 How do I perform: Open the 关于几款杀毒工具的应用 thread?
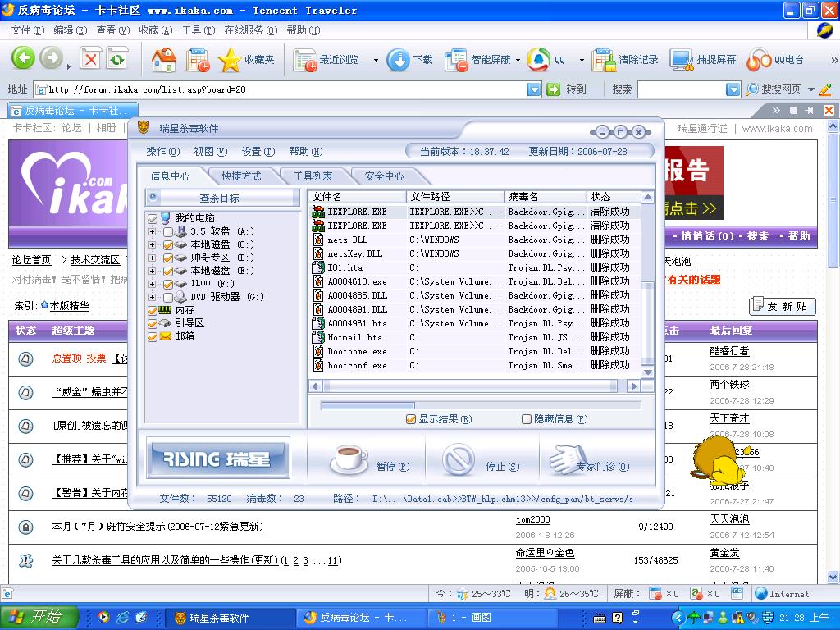[x=165, y=560]
